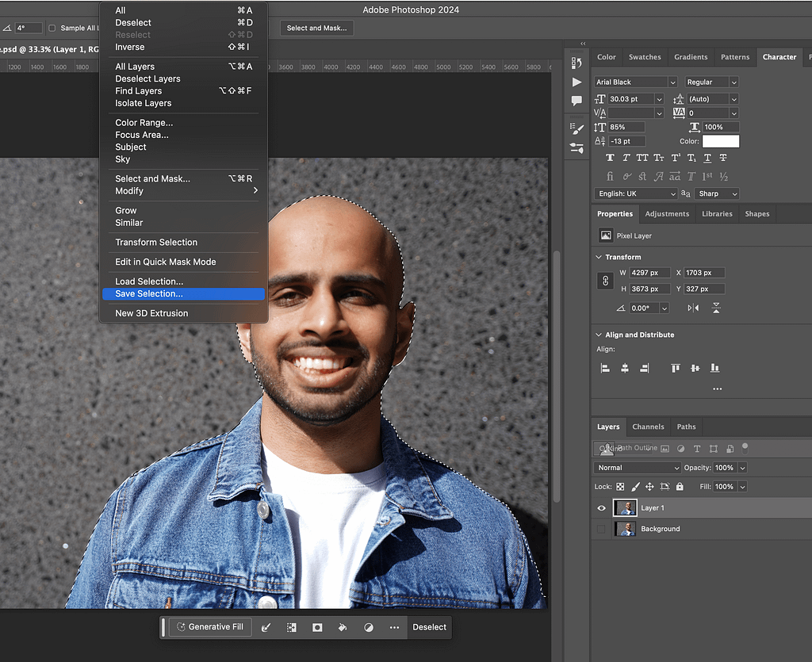Click the Actions play icon in side strip

coord(576,82)
